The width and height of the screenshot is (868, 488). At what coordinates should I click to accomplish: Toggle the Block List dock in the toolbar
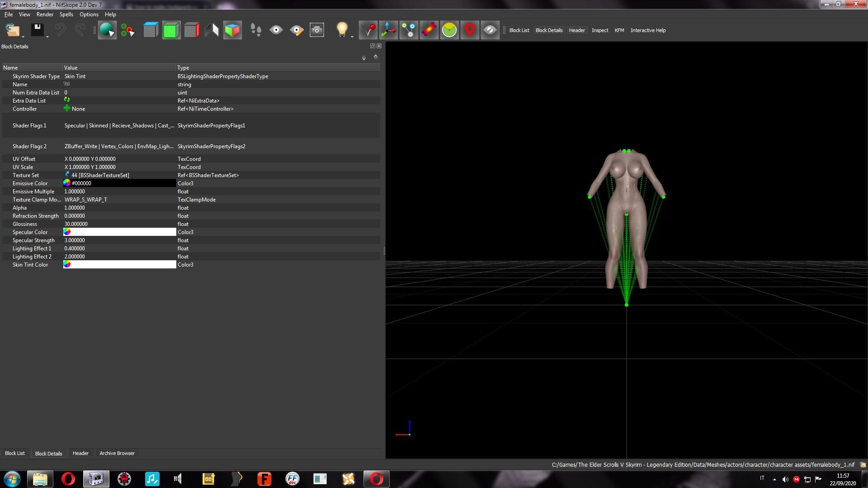(x=519, y=30)
